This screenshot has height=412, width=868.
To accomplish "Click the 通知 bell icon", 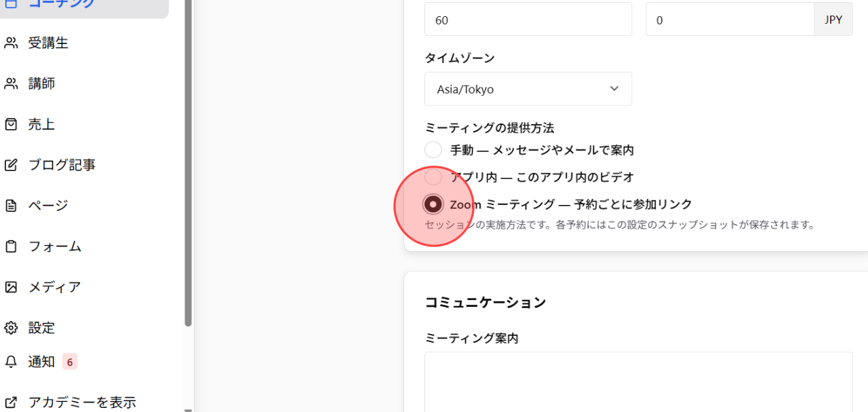I will point(11,362).
